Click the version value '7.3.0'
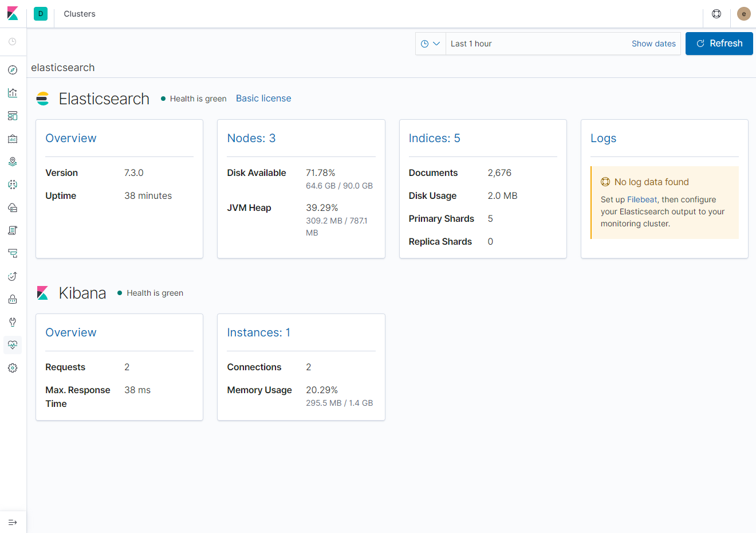Image resolution: width=756 pixels, height=533 pixels. pyautogui.click(x=134, y=173)
